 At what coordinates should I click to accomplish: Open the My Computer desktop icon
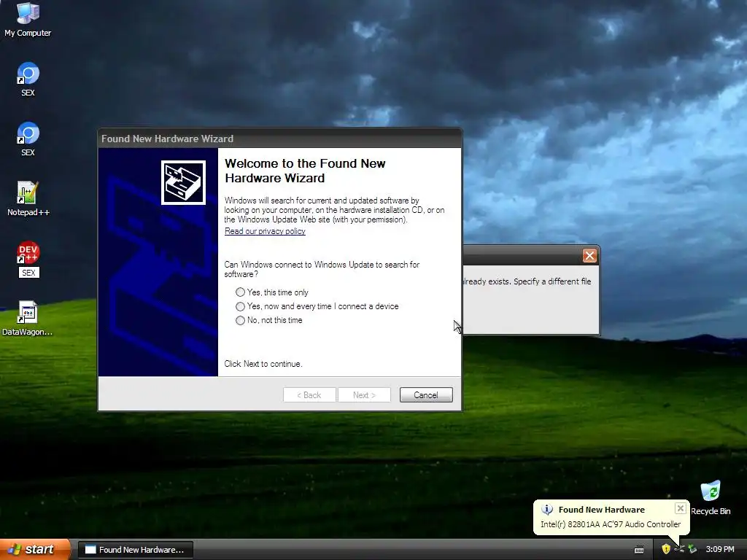[x=28, y=20]
